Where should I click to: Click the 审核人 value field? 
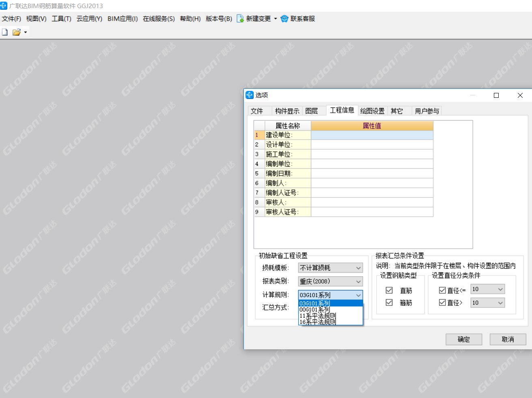click(x=372, y=202)
